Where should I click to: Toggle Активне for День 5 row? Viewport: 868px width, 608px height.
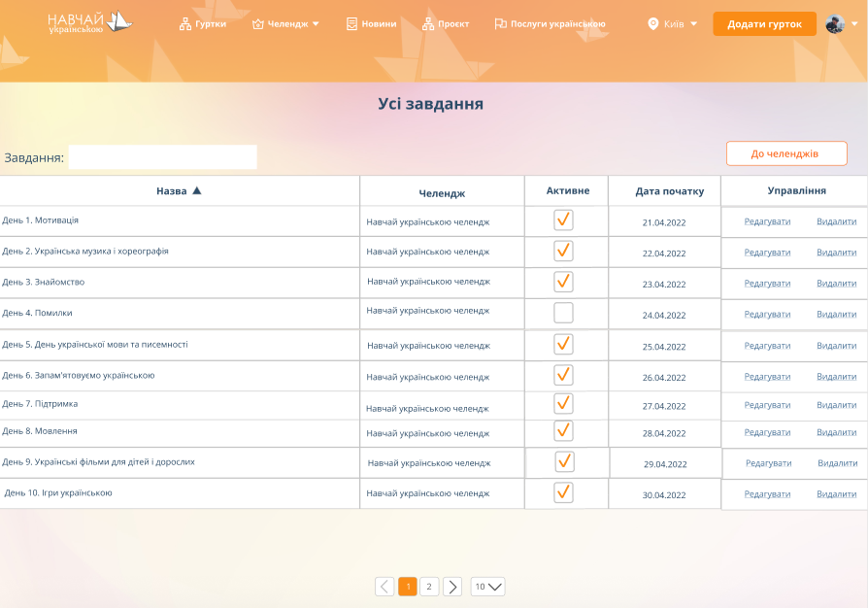[563, 344]
